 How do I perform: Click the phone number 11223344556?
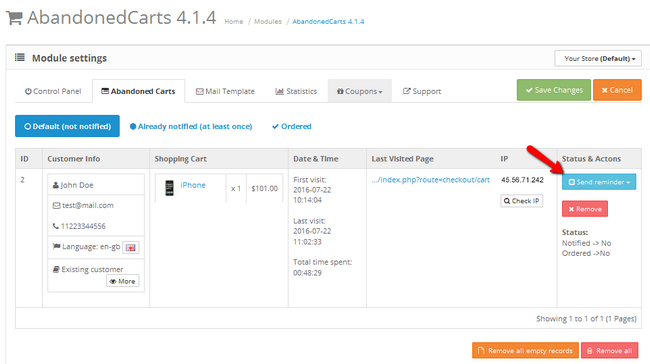83,226
